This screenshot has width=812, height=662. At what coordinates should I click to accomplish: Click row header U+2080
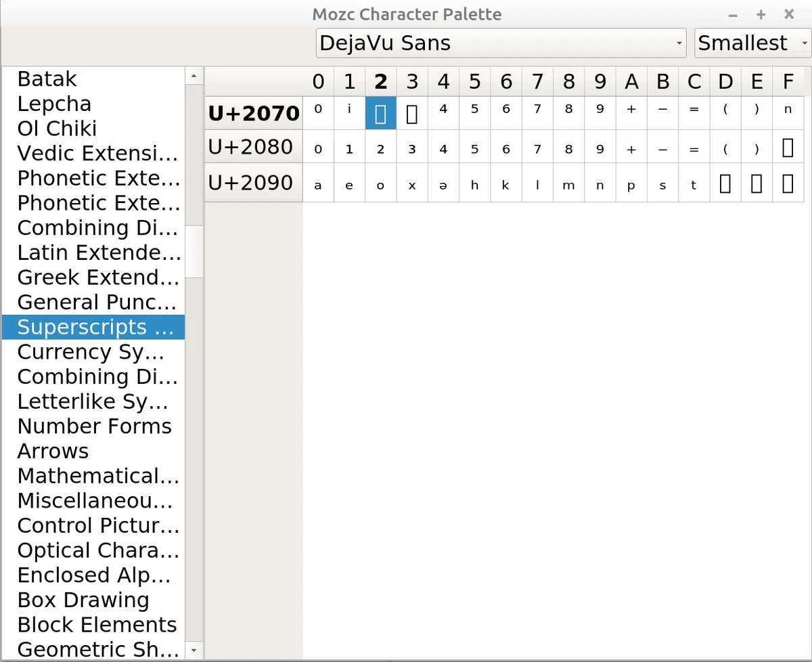point(254,147)
